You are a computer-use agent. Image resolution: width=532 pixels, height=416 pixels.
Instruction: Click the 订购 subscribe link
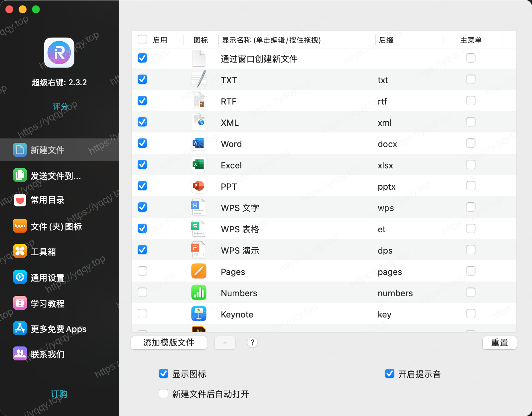(59, 394)
